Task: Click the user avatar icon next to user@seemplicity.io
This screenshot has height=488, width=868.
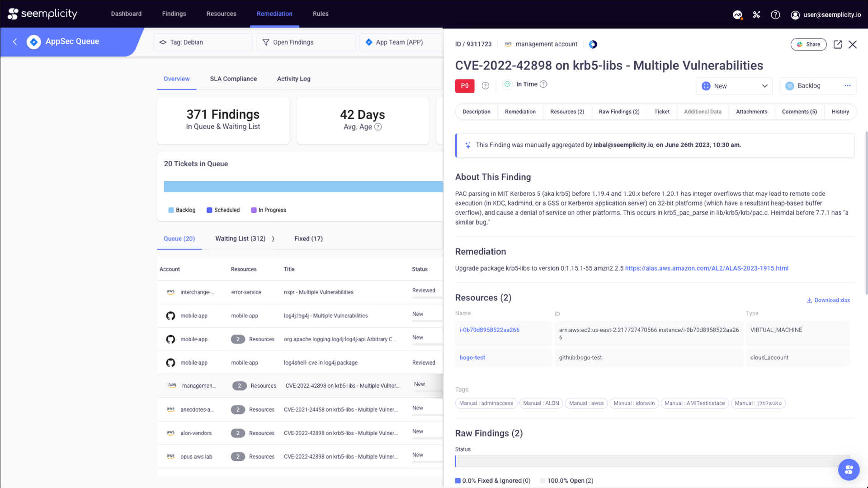Action: (x=795, y=14)
